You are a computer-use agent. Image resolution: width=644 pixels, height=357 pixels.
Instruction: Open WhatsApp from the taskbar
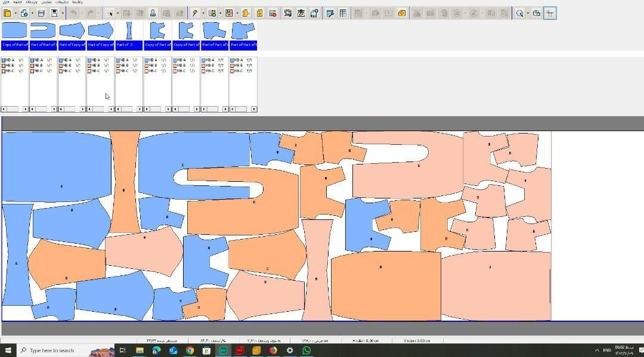(x=306, y=350)
